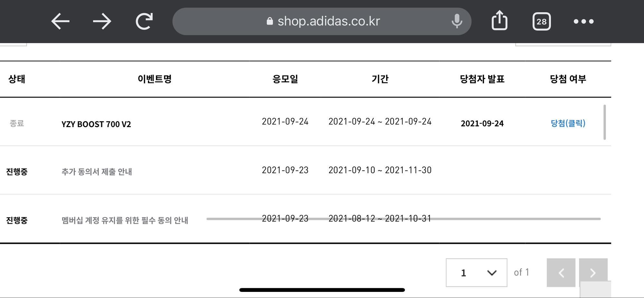Tap the browser forward arrow
644x298 pixels.
pyautogui.click(x=102, y=21)
